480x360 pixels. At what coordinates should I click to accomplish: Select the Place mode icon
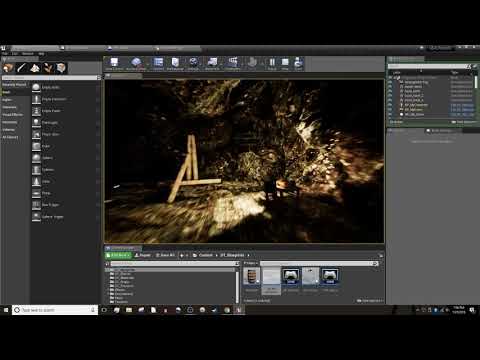click(x=8, y=68)
